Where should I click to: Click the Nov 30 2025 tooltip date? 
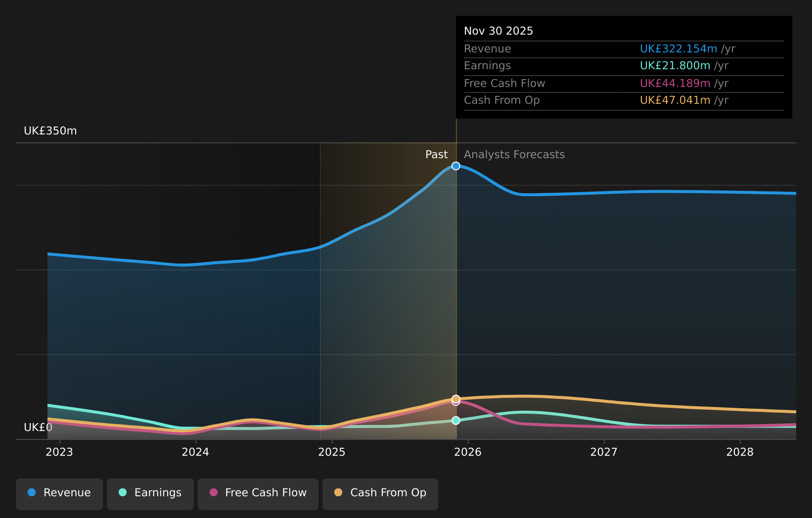pos(498,31)
